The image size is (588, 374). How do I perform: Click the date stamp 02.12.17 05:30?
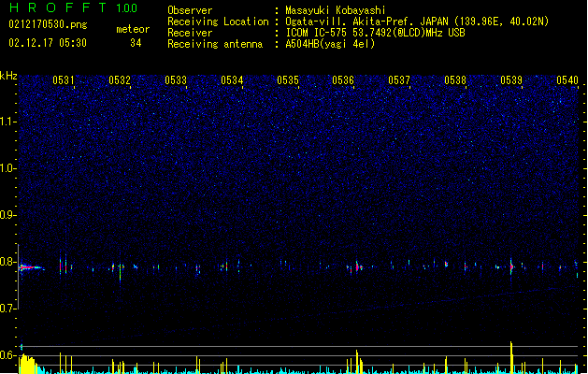tap(48, 43)
